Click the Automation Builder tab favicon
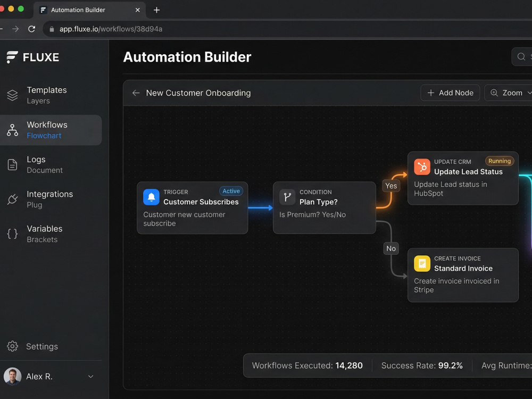This screenshot has height=399, width=532. [43, 10]
